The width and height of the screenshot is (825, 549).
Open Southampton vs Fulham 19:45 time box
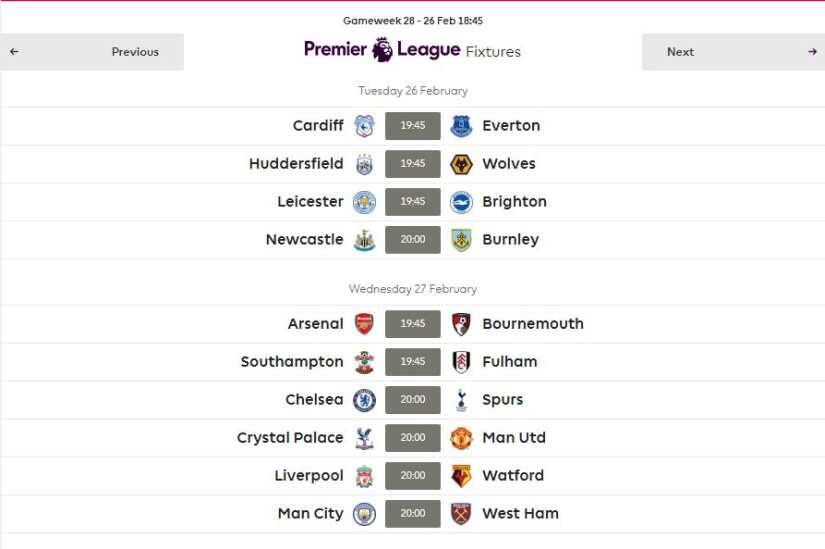coord(413,362)
